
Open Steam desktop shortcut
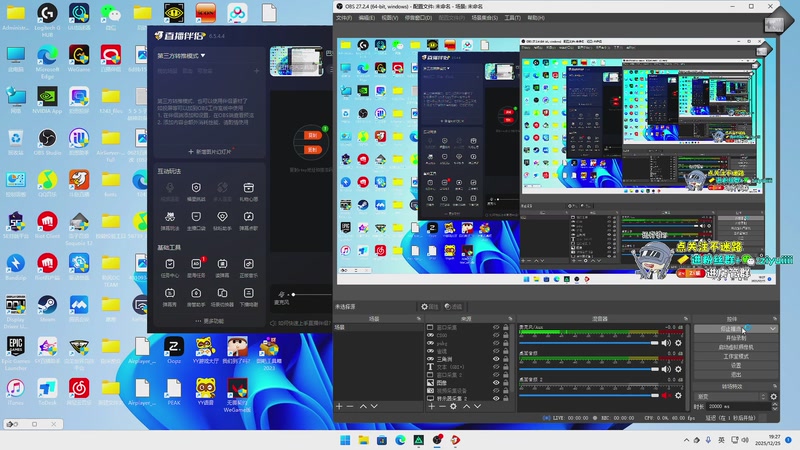click(x=47, y=308)
